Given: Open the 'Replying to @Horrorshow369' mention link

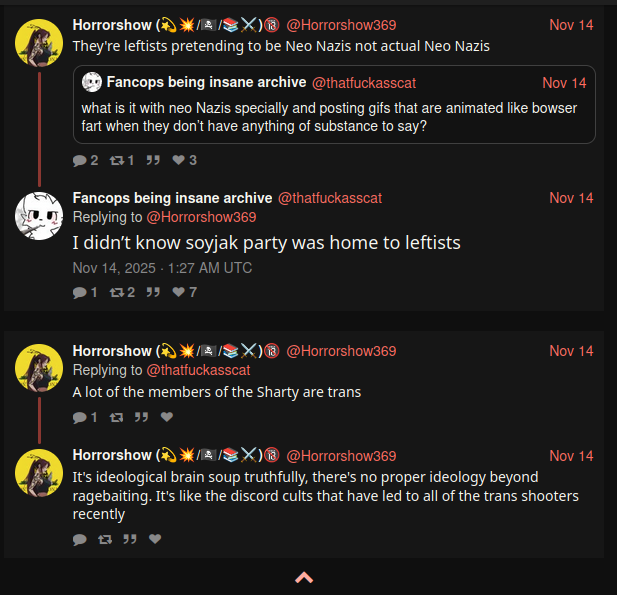Looking at the screenshot, I should [x=201, y=217].
